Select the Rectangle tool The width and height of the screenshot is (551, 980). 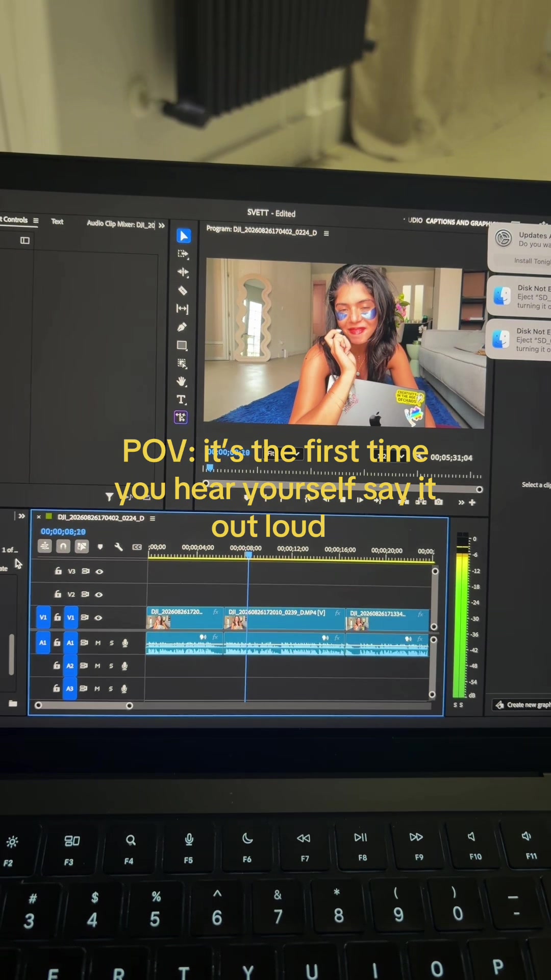(182, 346)
